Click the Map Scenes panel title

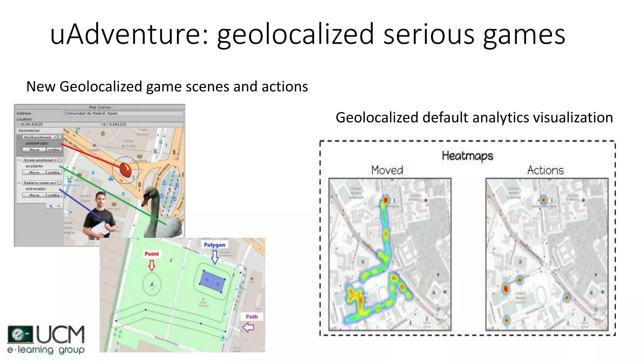point(100,107)
